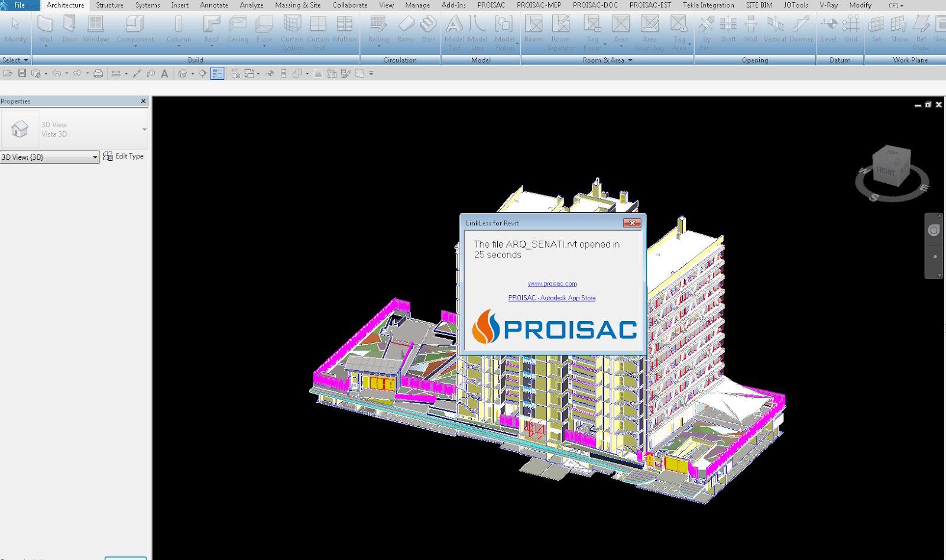Click the Edit Type button
This screenshot has height=560, width=946.
[124, 156]
